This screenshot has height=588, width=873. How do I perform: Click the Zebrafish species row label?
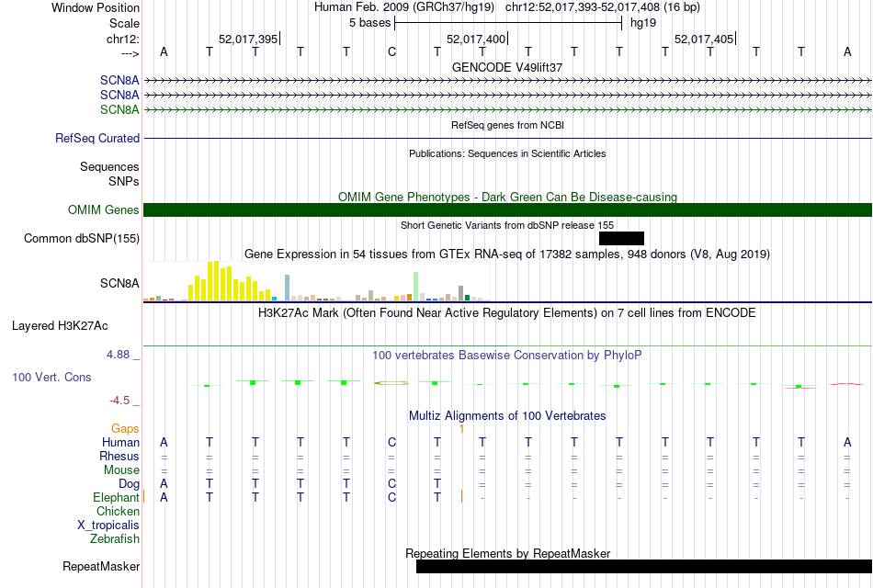(x=115, y=539)
